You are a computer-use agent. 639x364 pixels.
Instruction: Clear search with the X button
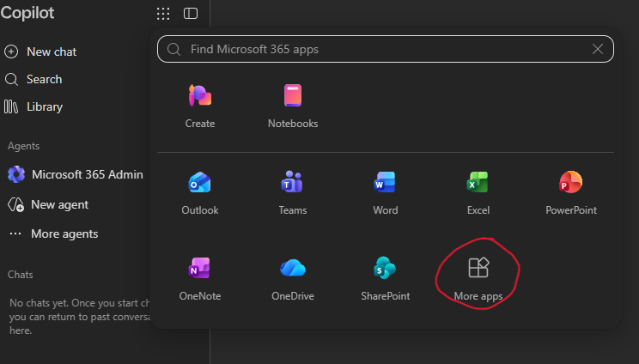[598, 49]
